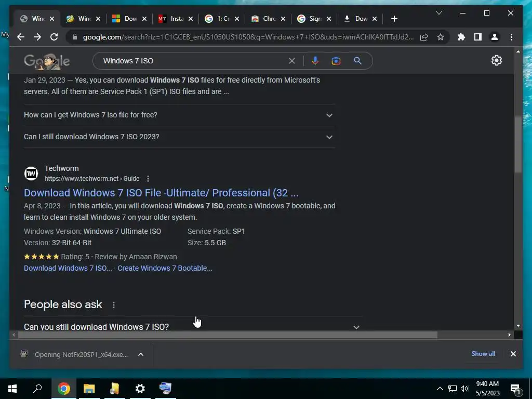The width and height of the screenshot is (532, 399).
Task: Go back to the previous page
Action: pyautogui.click(x=21, y=37)
